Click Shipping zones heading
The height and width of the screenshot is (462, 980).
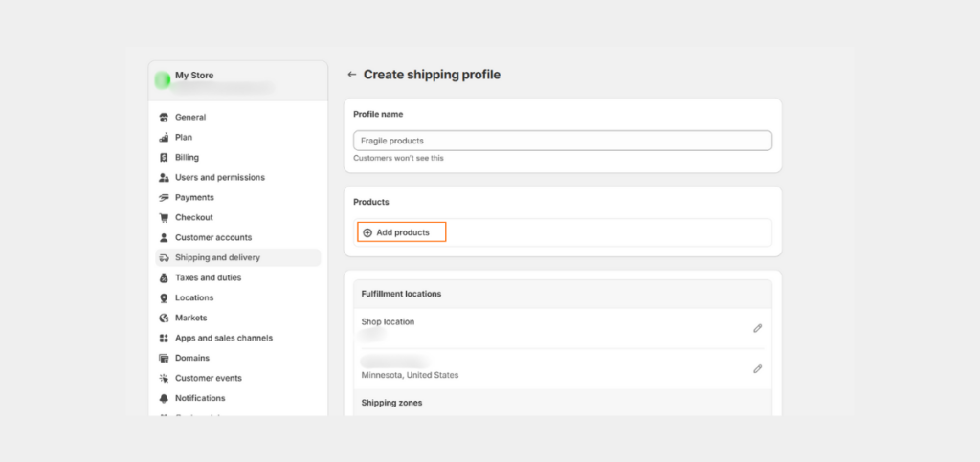391,403
